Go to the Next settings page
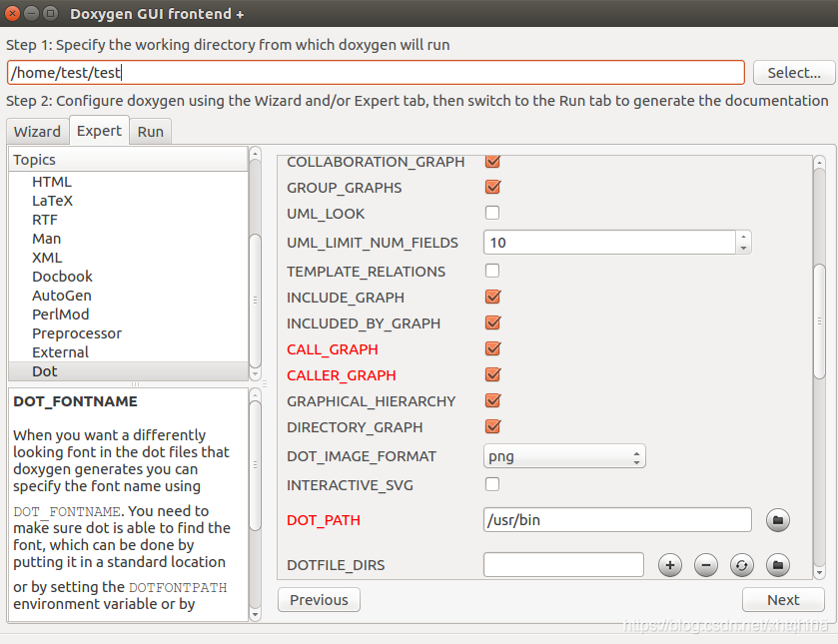The width and height of the screenshot is (838, 644). [x=783, y=600]
